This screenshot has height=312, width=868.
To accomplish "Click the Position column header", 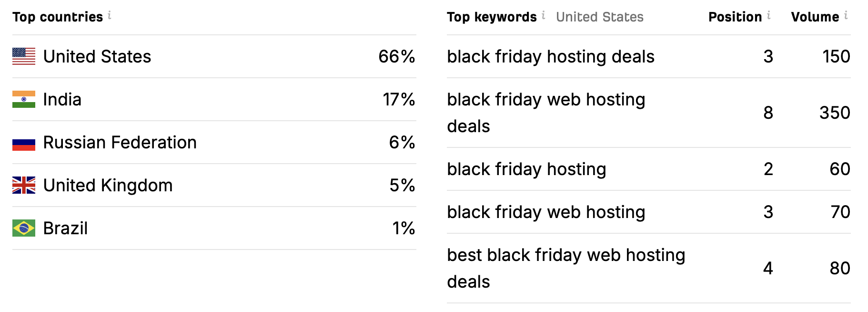I will 735,17.
